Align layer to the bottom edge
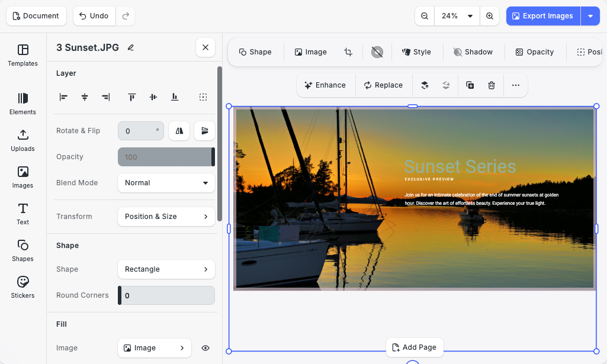The height and width of the screenshot is (364, 607). click(x=175, y=97)
